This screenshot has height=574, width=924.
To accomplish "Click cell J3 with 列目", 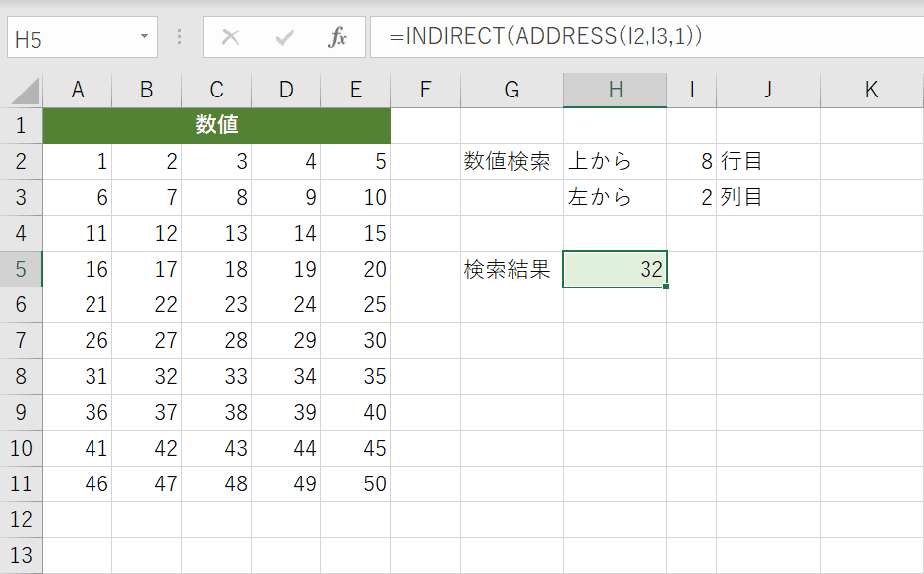I will (x=768, y=197).
